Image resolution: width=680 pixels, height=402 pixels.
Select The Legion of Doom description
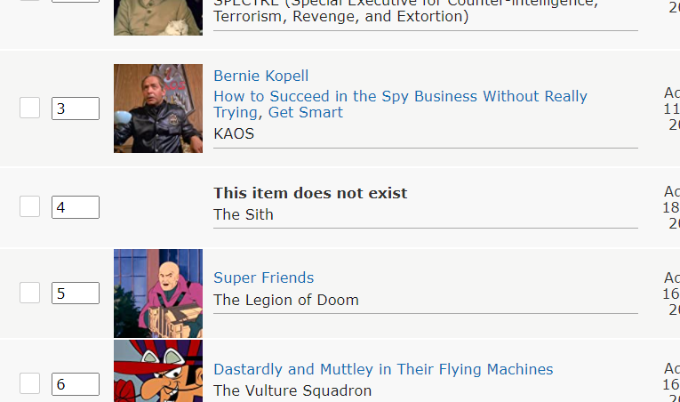pyautogui.click(x=286, y=300)
